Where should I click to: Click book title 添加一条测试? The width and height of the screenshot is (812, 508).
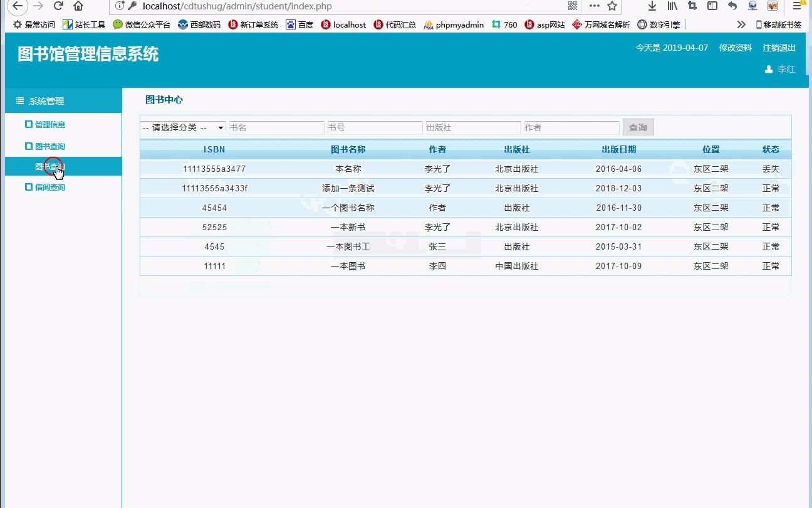click(x=348, y=188)
